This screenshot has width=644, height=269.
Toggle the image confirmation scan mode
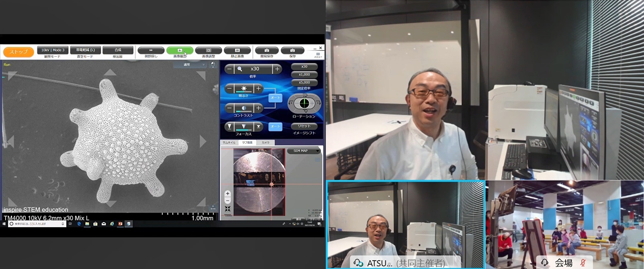(x=180, y=51)
